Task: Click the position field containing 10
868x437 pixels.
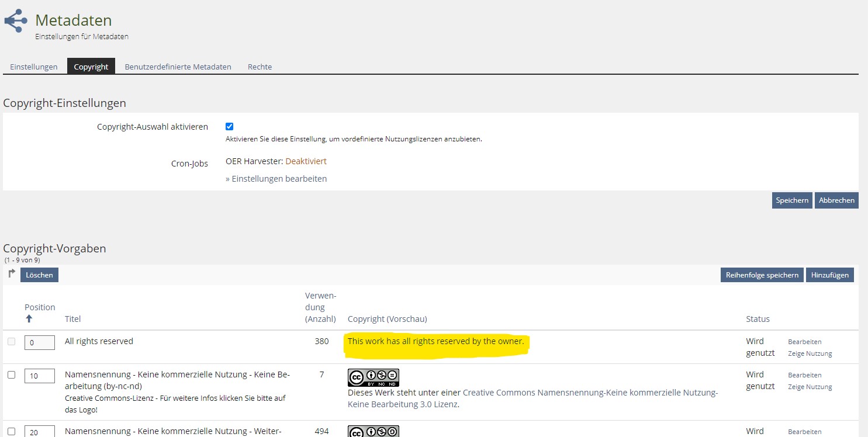Action: (39, 376)
